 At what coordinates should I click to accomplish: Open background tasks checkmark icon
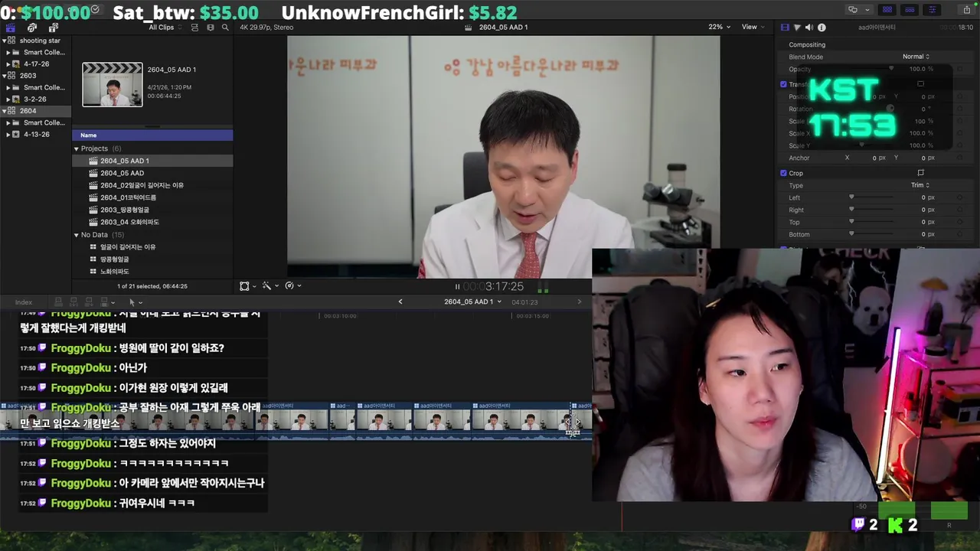(95, 9)
